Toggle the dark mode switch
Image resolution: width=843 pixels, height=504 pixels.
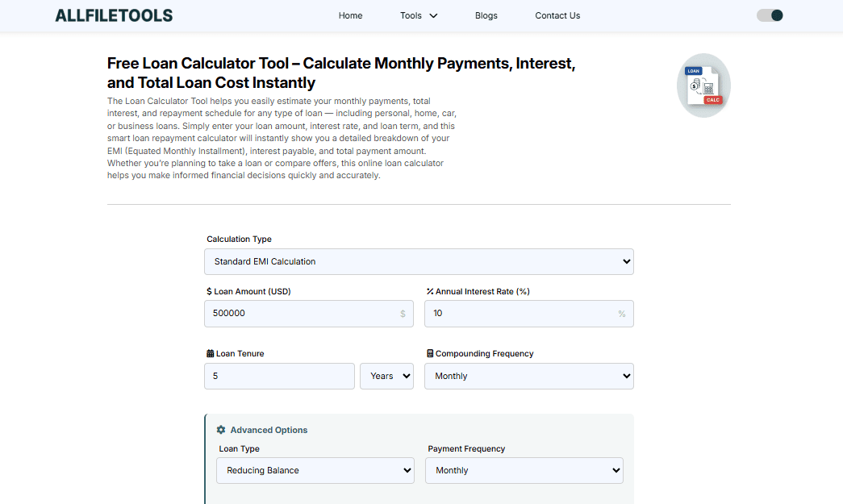(770, 15)
